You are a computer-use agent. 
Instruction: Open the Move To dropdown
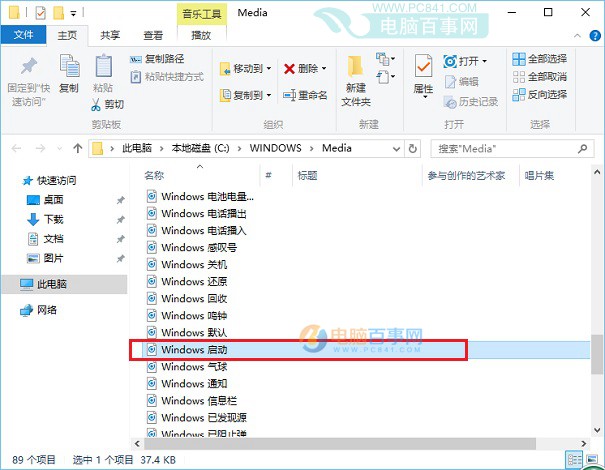pyautogui.click(x=245, y=69)
